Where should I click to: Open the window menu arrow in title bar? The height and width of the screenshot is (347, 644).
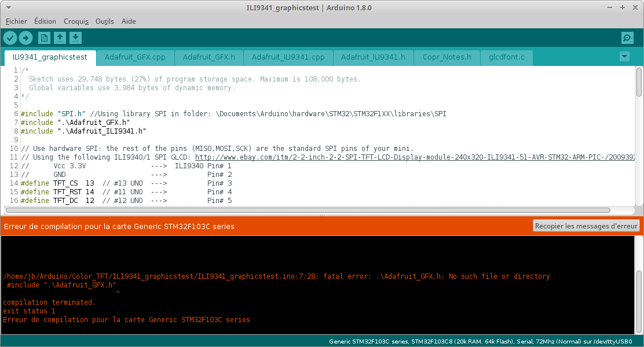[x=9, y=8]
